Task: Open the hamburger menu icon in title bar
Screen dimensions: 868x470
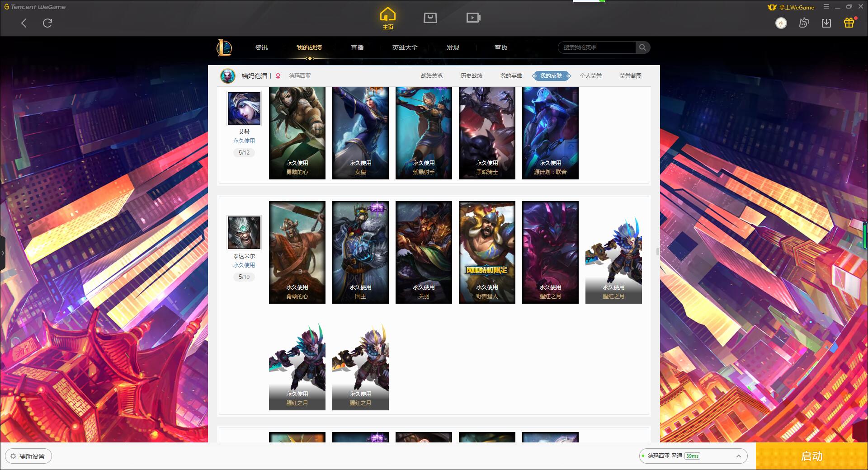Action: pos(826,7)
